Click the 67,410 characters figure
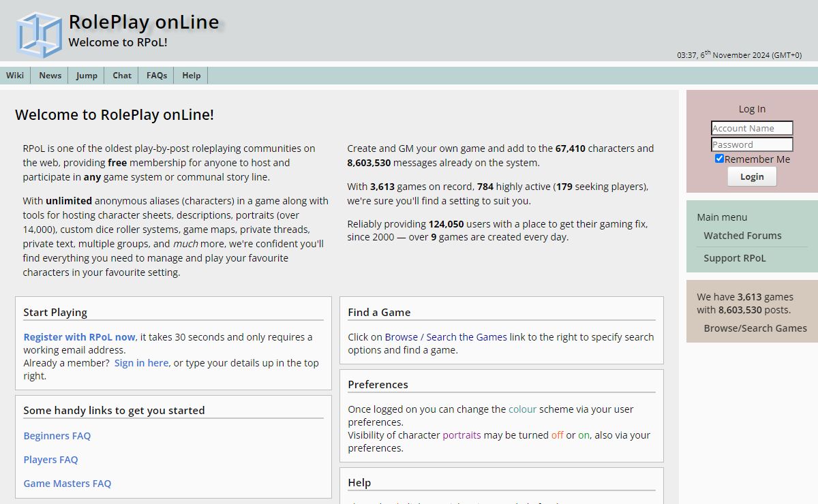 click(x=571, y=148)
